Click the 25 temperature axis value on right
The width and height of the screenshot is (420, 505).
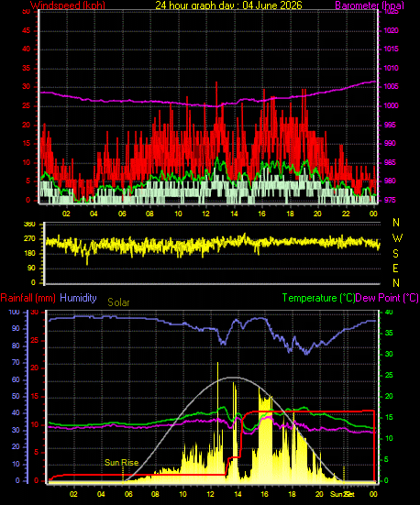pyautogui.click(x=389, y=375)
